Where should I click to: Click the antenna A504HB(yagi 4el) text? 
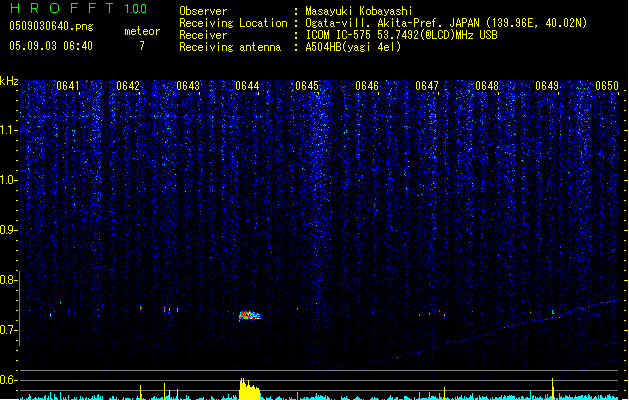pos(353,47)
